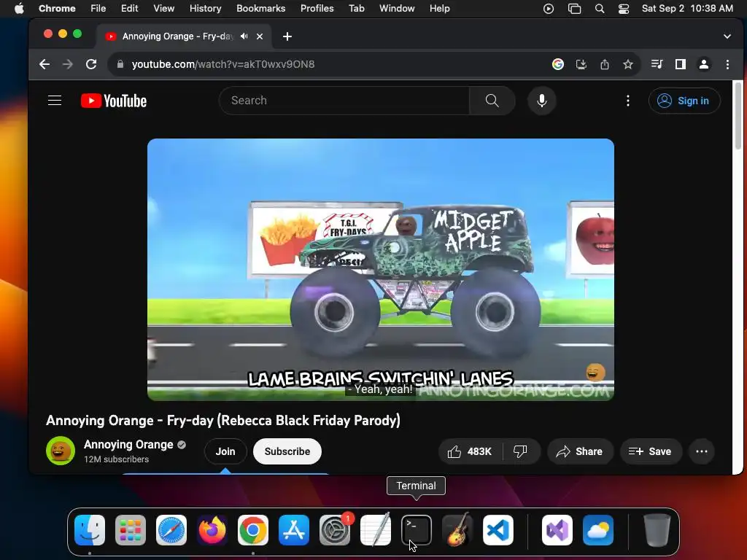Open the Profiles menu
The width and height of the screenshot is (747, 560).
pyautogui.click(x=317, y=8)
